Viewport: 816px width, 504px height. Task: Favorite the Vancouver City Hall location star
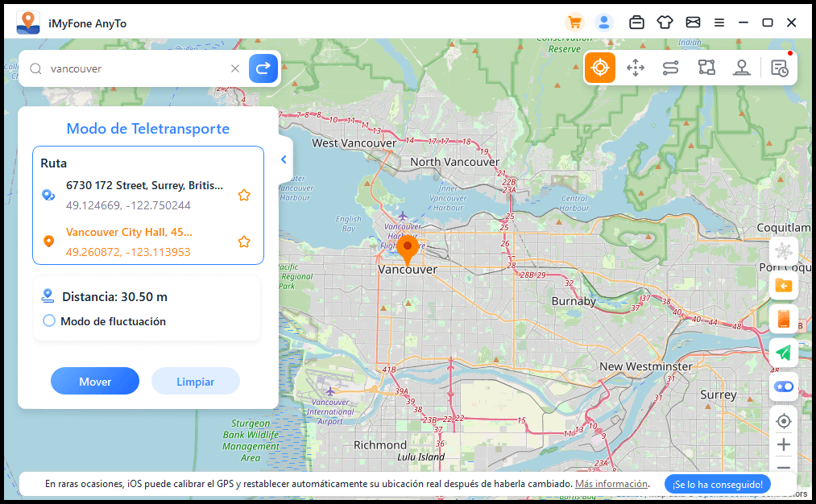[244, 242]
